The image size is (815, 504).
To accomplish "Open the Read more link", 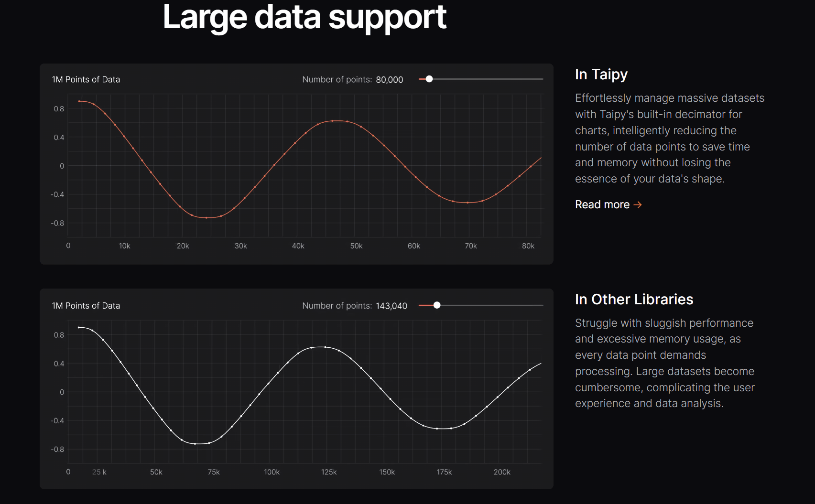I will (x=603, y=204).
